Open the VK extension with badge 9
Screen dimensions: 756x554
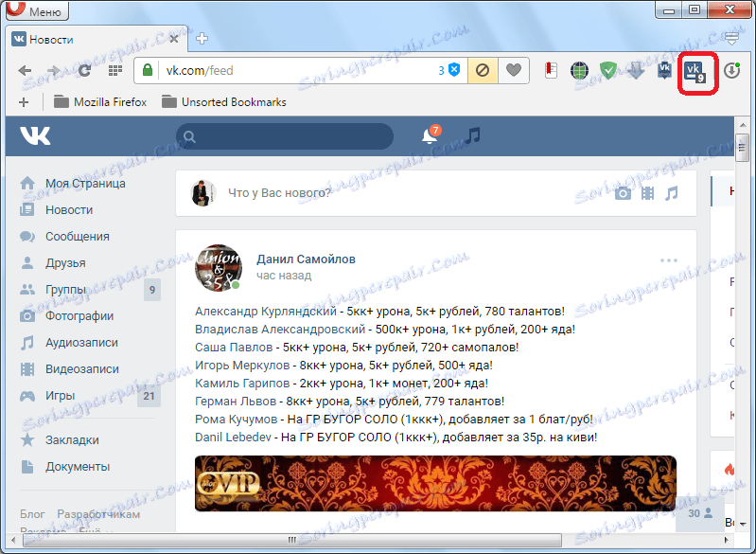tap(694, 72)
